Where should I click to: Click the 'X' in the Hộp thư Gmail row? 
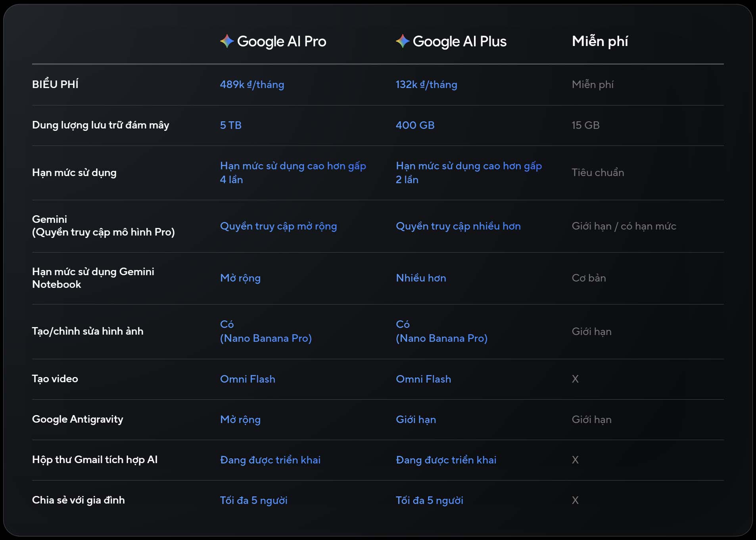[575, 460]
